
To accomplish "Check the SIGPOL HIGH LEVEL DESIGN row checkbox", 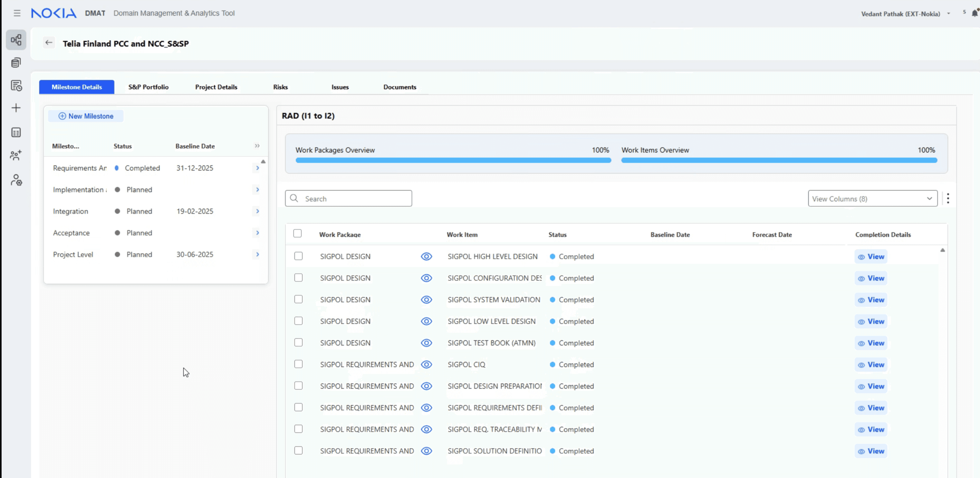I will click(x=298, y=256).
